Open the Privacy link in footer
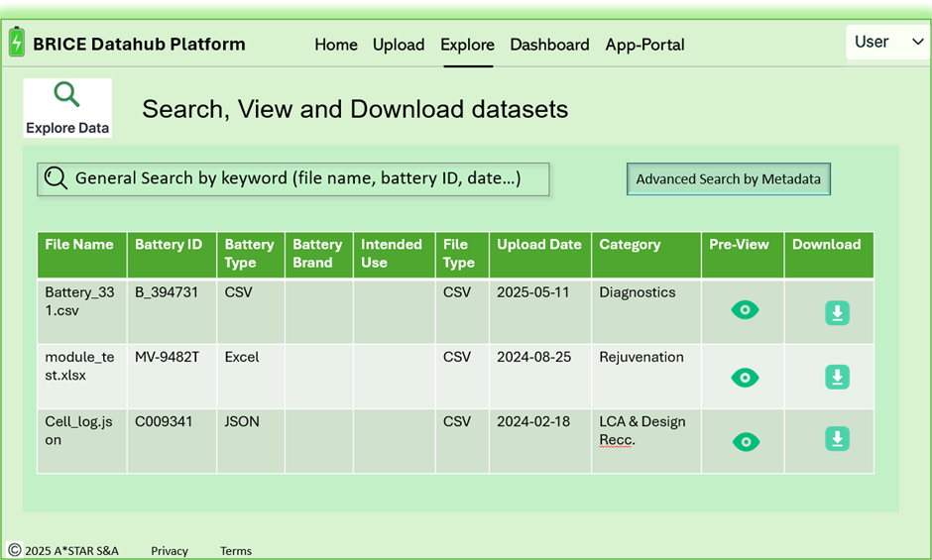Image resolution: width=932 pixels, height=560 pixels. coord(170,551)
